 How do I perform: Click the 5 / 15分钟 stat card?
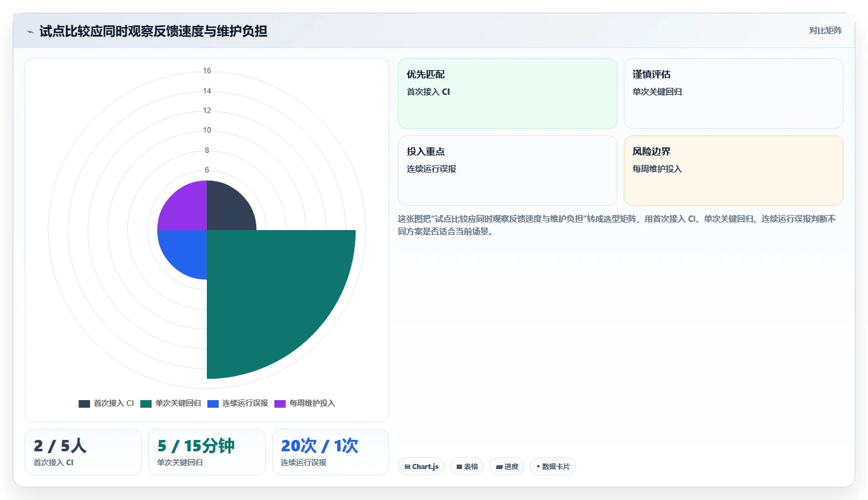tap(207, 452)
